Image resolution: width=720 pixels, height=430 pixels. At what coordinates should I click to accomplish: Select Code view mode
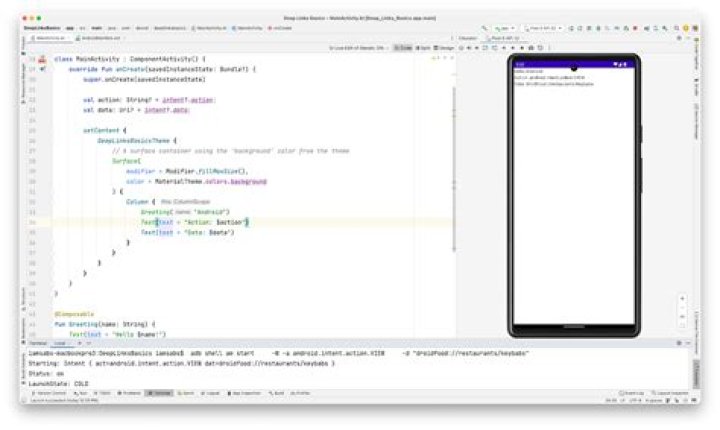pos(403,48)
